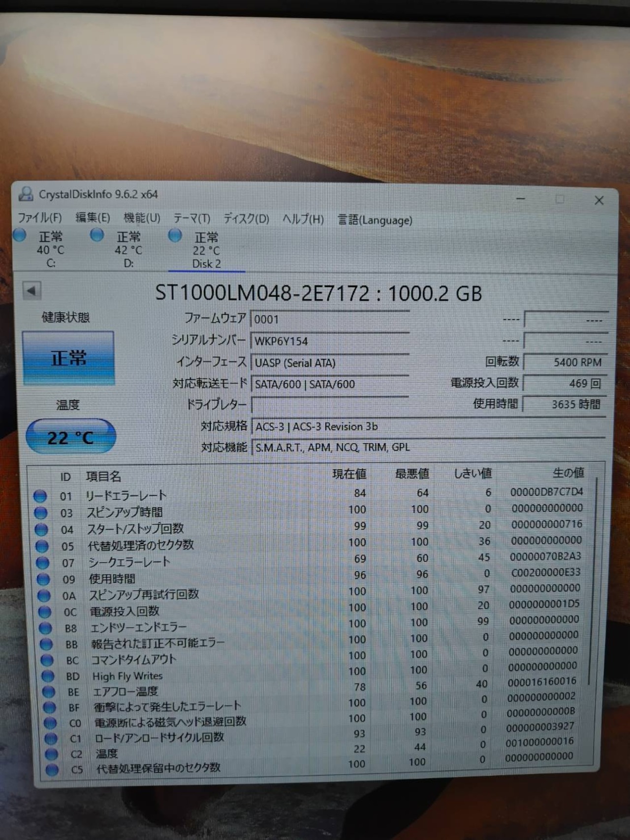Click the C: drive blue status orb
The height and width of the screenshot is (840, 630).
coord(20,235)
